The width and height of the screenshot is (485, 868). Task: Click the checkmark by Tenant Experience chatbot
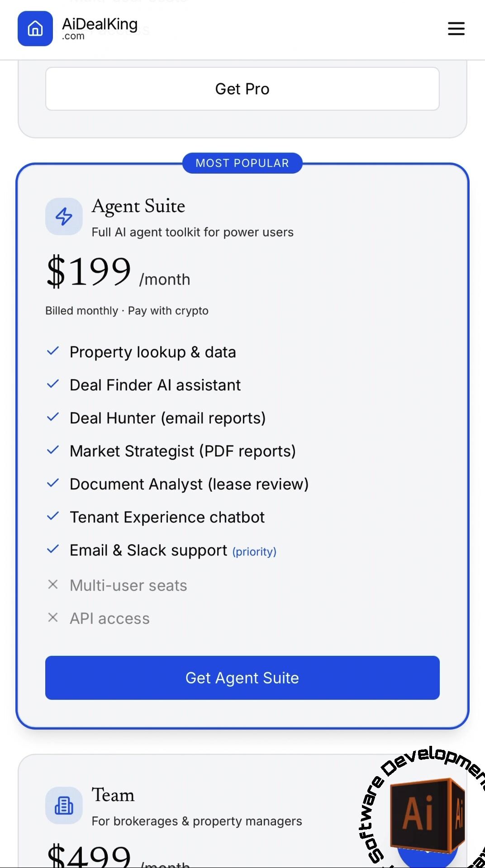(53, 516)
